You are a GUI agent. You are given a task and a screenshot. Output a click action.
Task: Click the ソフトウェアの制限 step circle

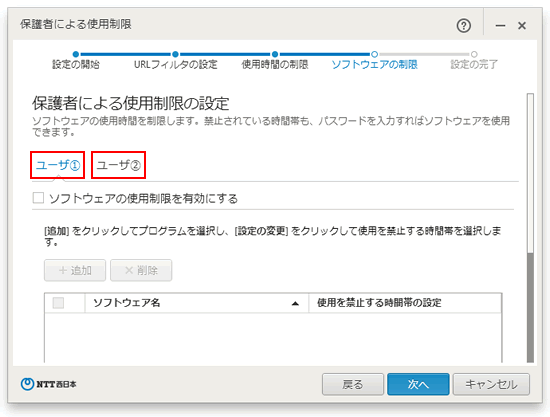pyautogui.click(x=374, y=54)
